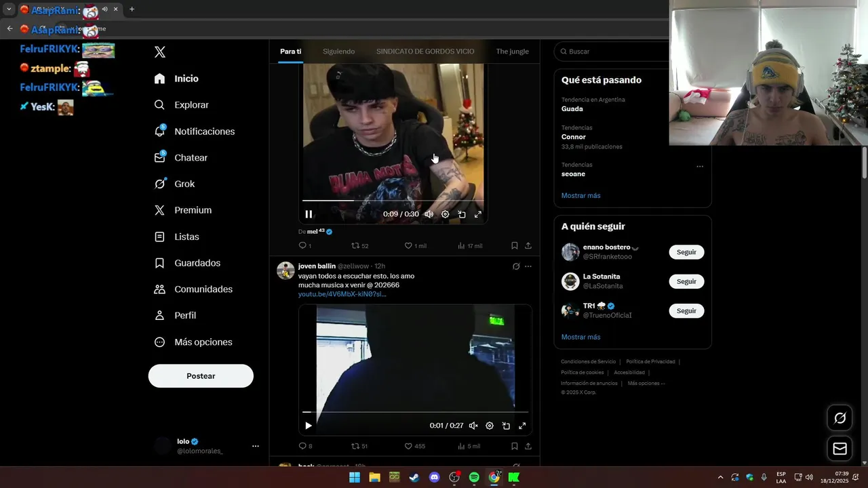Open joven ballin's profile avatar
The image size is (868, 488).
click(285, 270)
